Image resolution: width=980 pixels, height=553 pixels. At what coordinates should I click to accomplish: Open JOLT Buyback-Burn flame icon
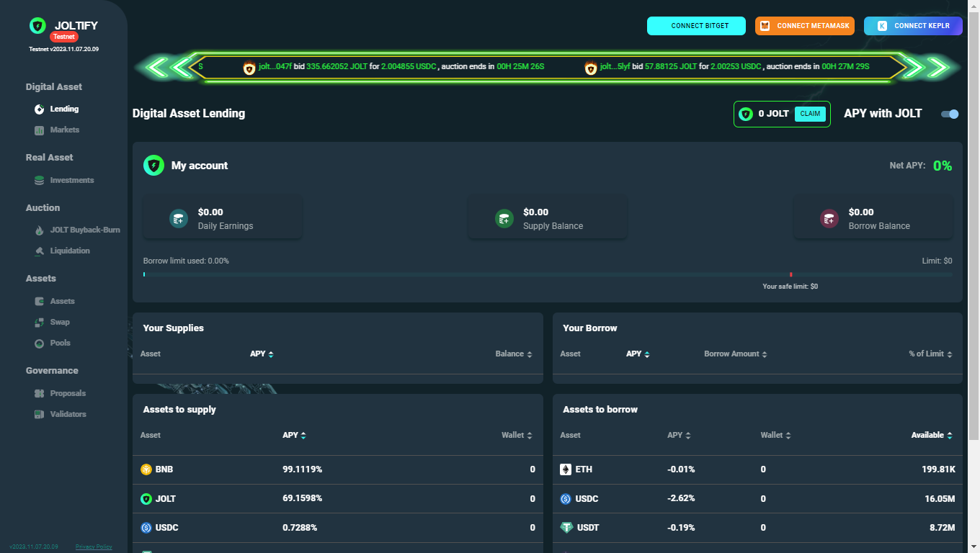point(39,230)
